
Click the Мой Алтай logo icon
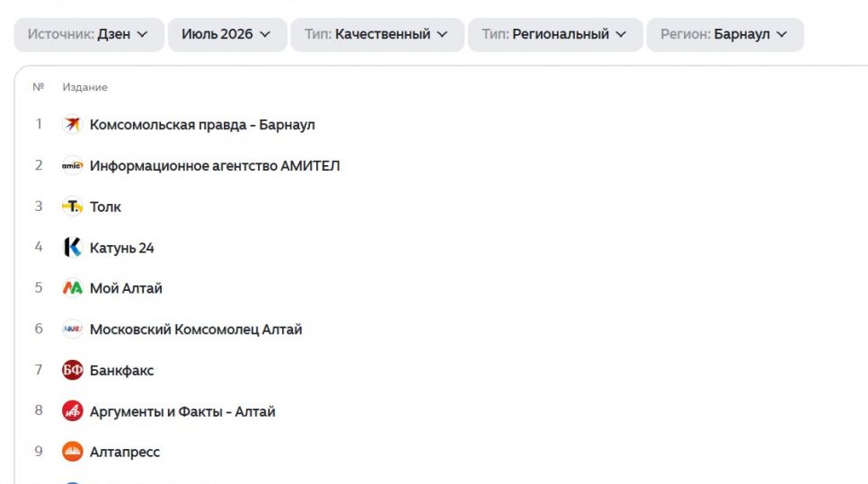pyautogui.click(x=73, y=288)
